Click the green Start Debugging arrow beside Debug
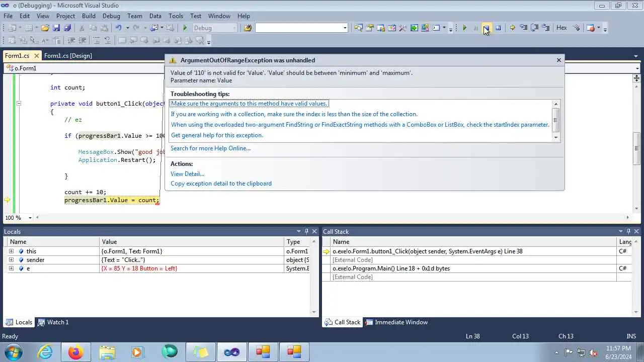644x362 pixels. pyautogui.click(x=185, y=28)
